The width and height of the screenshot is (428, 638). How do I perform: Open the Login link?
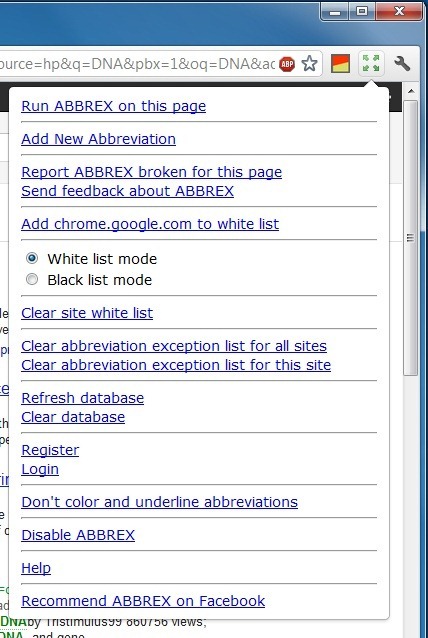pos(40,470)
